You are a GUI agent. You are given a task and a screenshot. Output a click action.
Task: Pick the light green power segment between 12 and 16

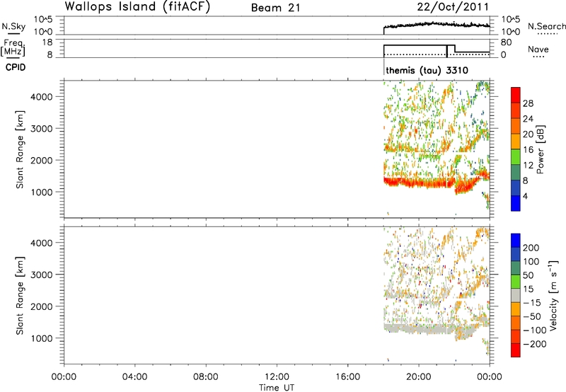coord(516,157)
